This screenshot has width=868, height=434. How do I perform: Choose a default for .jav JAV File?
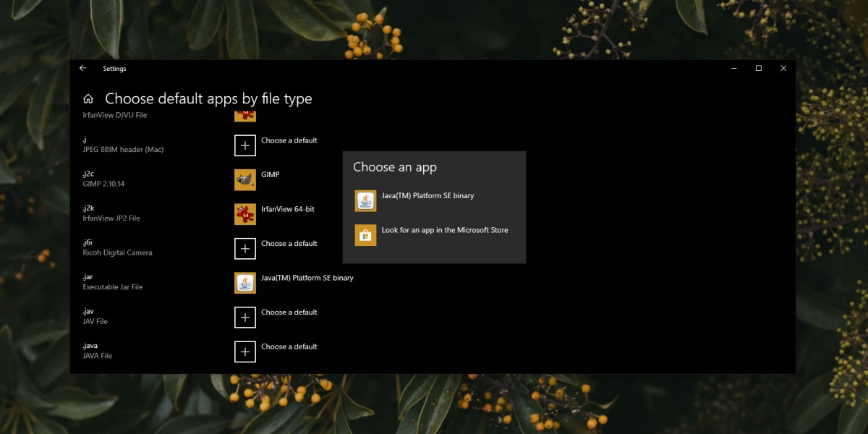point(289,312)
